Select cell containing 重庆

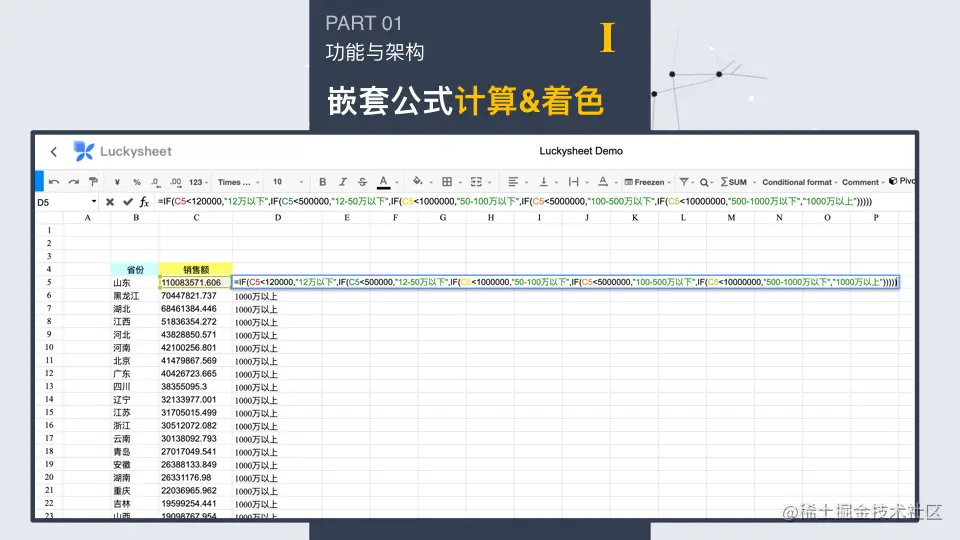(x=135, y=491)
